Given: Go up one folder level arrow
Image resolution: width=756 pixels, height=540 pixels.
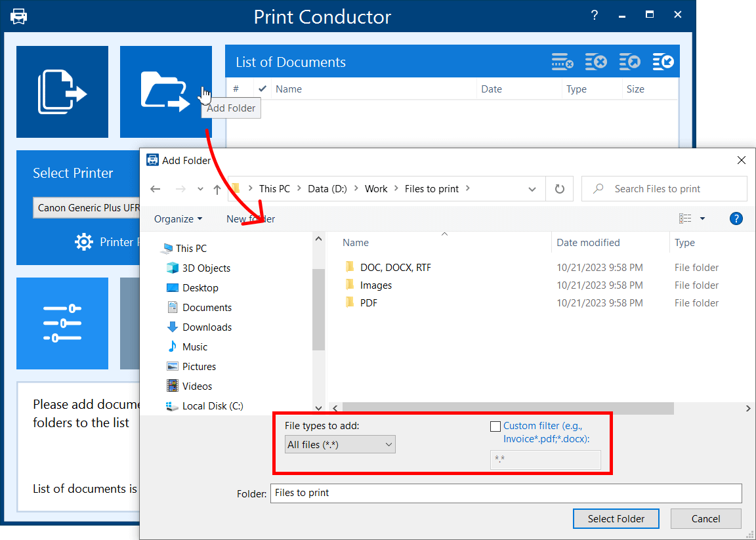Looking at the screenshot, I should click(217, 189).
